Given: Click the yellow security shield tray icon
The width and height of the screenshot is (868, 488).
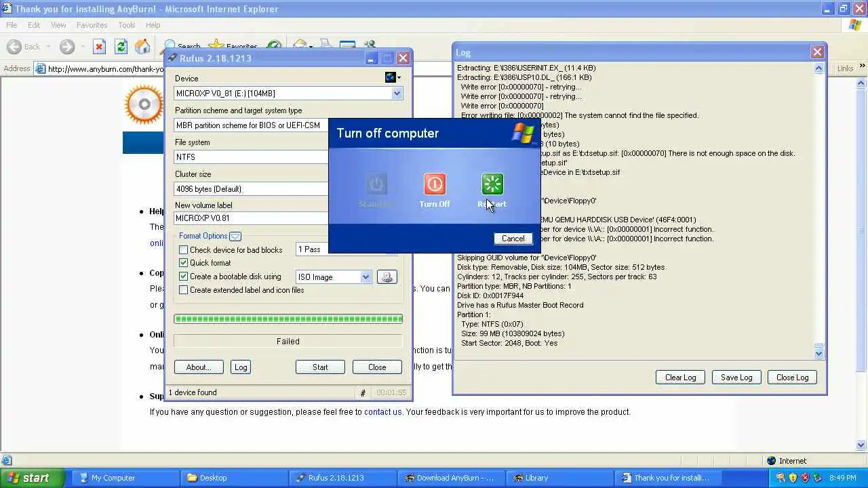Looking at the screenshot, I should click(x=793, y=478).
